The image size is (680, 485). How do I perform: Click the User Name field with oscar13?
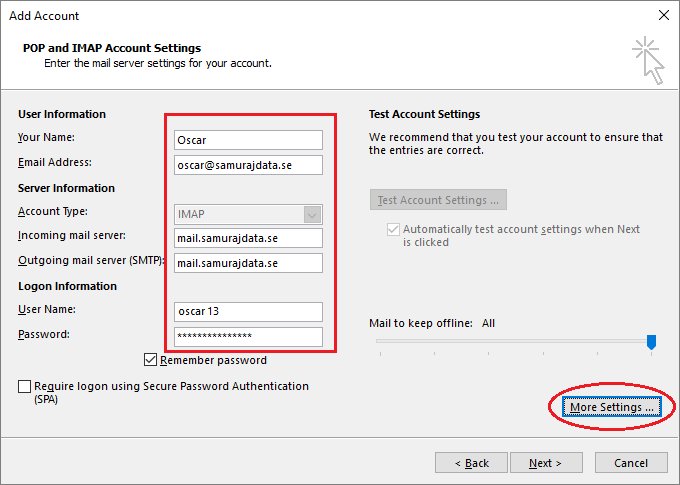point(248,311)
